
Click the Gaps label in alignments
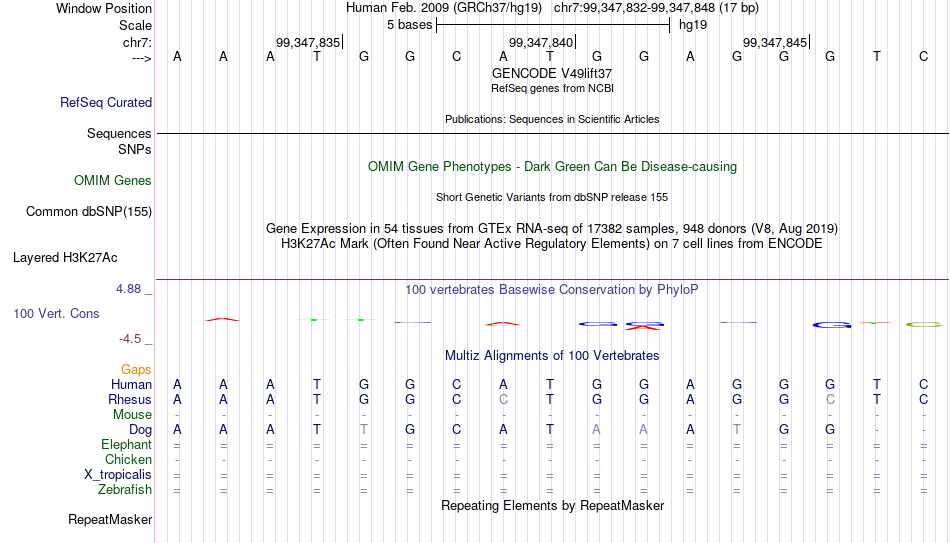click(136, 370)
